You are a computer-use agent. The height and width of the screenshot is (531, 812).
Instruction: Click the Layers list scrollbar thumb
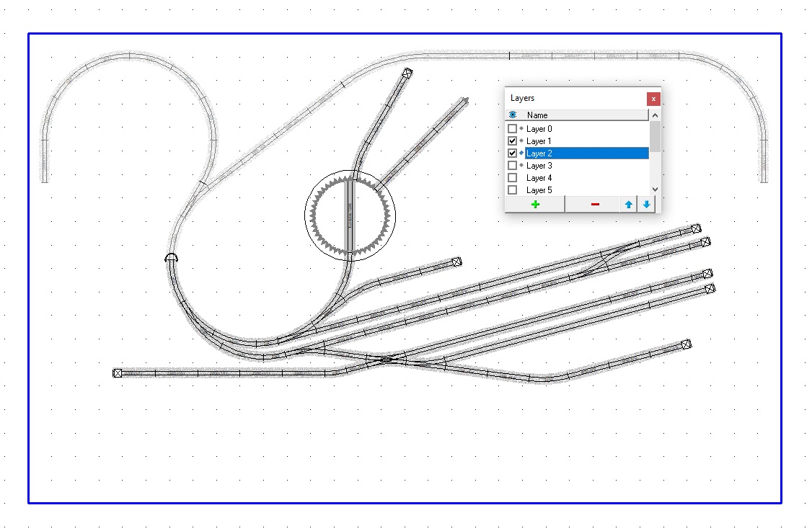(x=655, y=135)
